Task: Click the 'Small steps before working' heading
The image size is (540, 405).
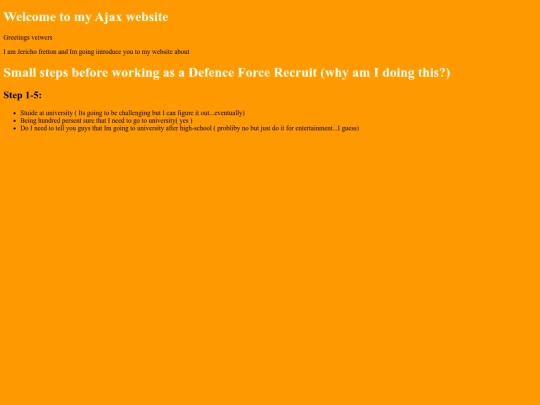Action: 227,73
